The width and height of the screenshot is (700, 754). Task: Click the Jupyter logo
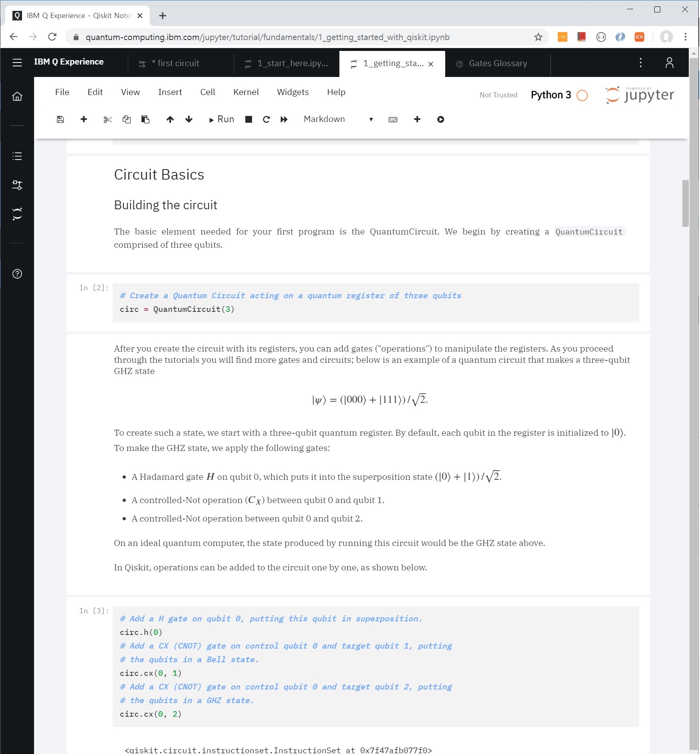point(639,95)
